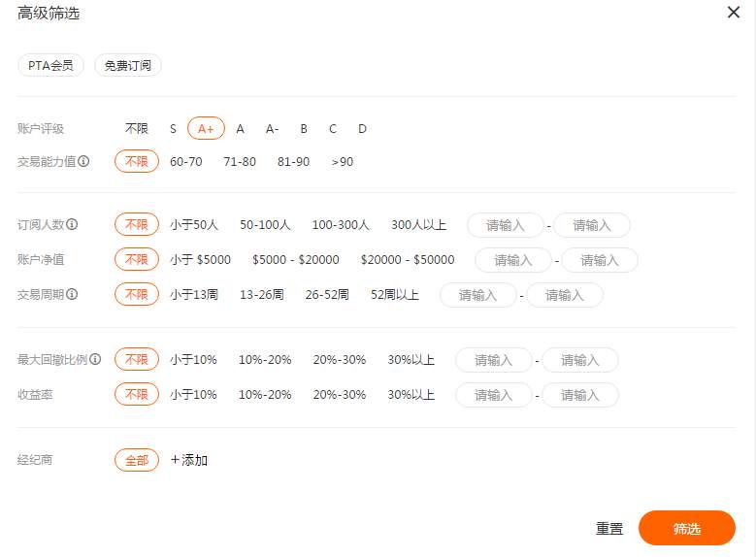Focus minimum 交易周期 input field
Image resolution: width=756 pixels, height=557 pixels.
pyautogui.click(x=477, y=295)
